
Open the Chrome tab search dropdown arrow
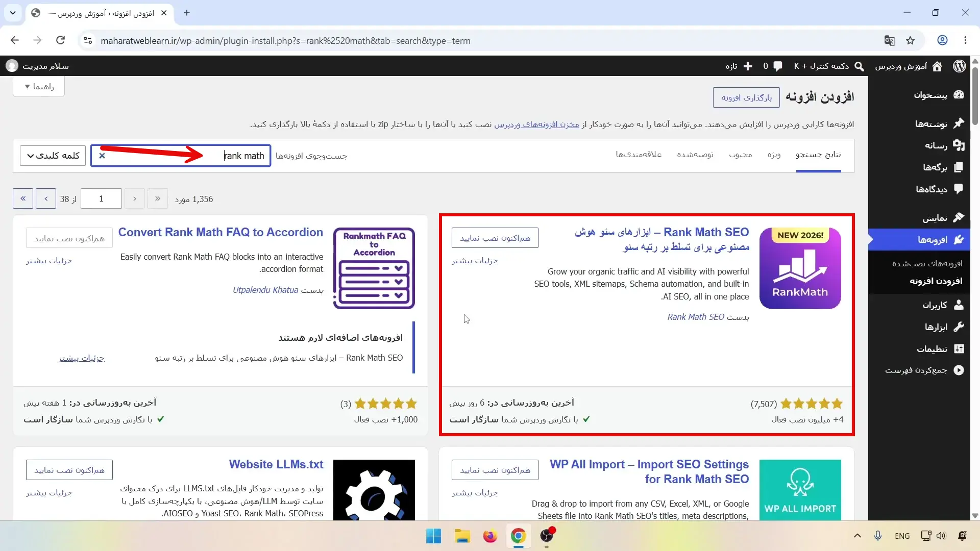tap(13, 13)
